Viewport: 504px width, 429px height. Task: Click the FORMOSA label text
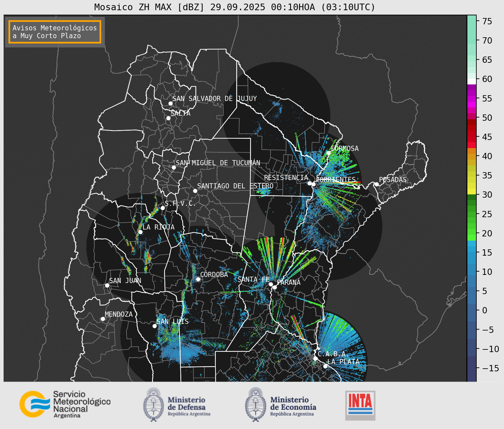pos(345,148)
